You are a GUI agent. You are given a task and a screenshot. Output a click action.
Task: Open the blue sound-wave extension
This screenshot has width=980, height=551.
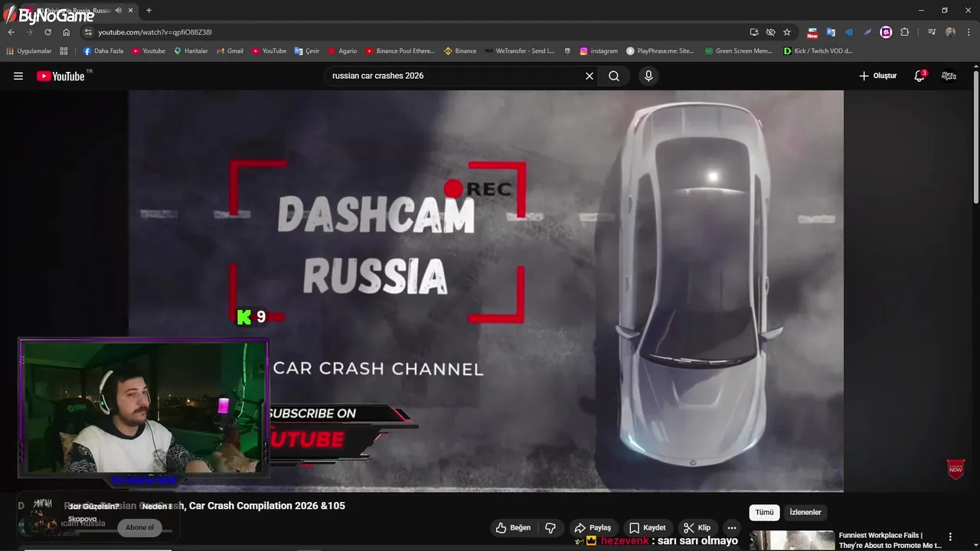(849, 32)
